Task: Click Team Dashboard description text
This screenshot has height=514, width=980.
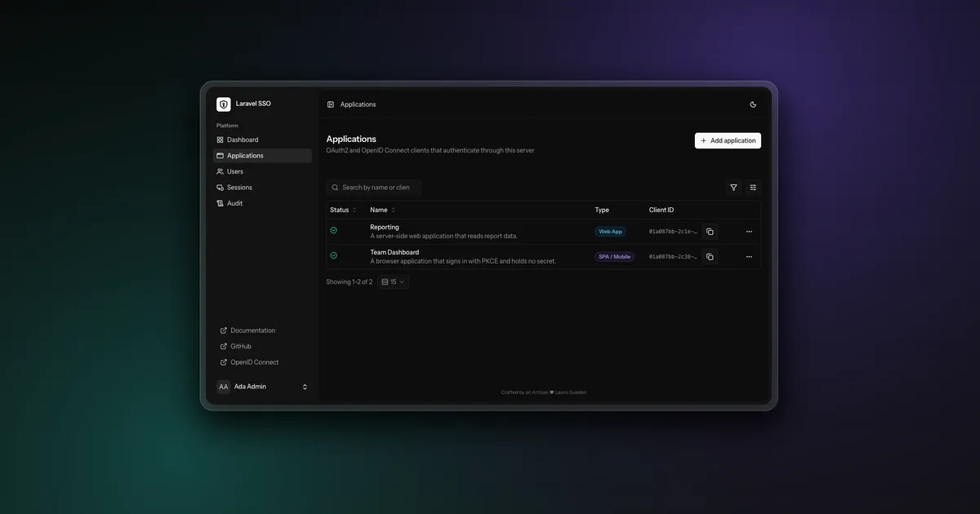Action: (463, 261)
